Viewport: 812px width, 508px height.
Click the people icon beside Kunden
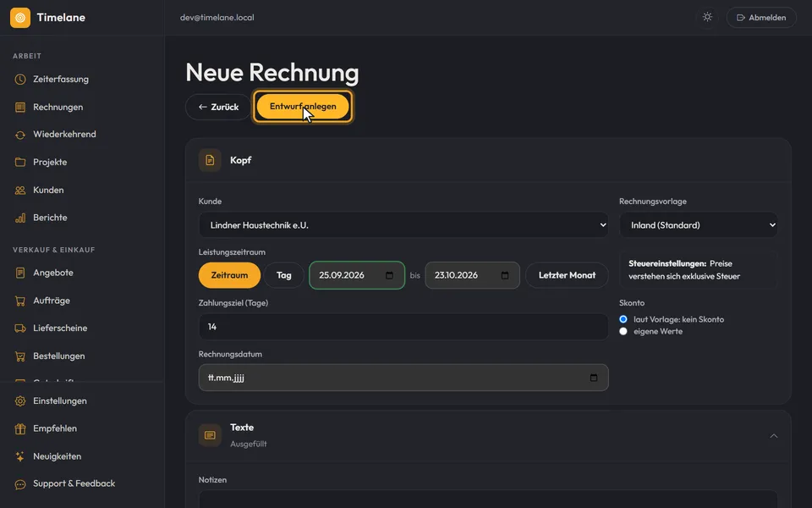pyautogui.click(x=20, y=190)
